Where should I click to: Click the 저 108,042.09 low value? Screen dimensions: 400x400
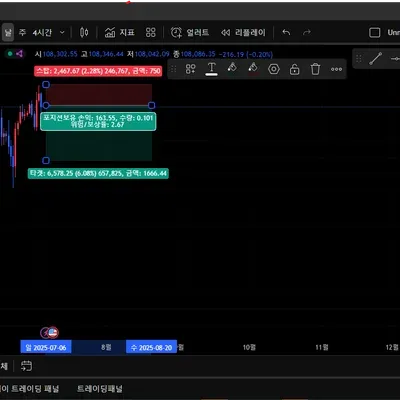point(148,54)
